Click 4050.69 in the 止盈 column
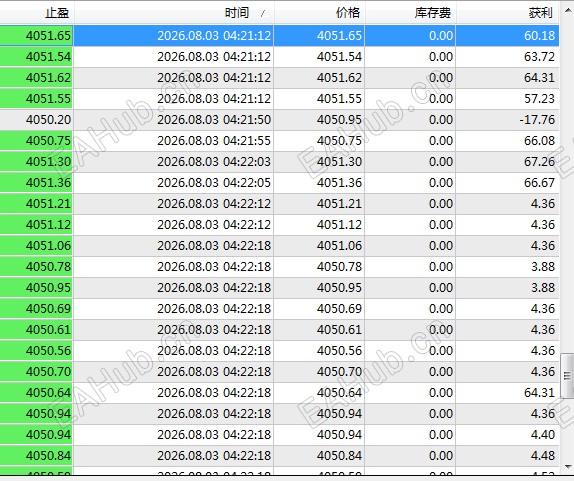 tap(48, 309)
